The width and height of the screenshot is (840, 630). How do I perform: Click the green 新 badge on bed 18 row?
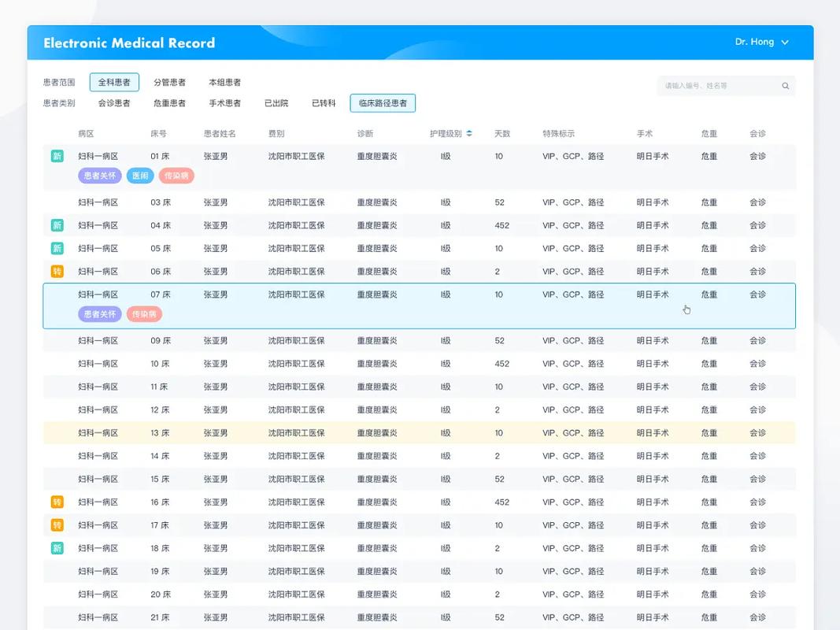click(x=57, y=548)
